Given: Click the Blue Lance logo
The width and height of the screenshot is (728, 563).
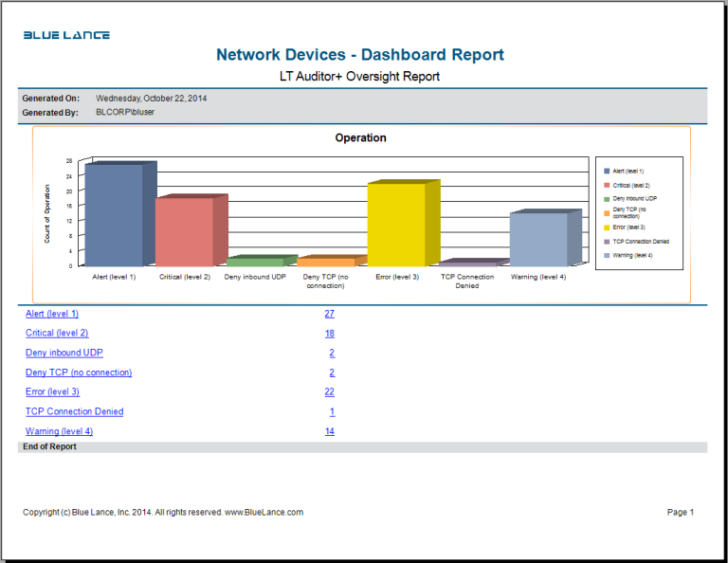Looking at the screenshot, I should coord(66,35).
